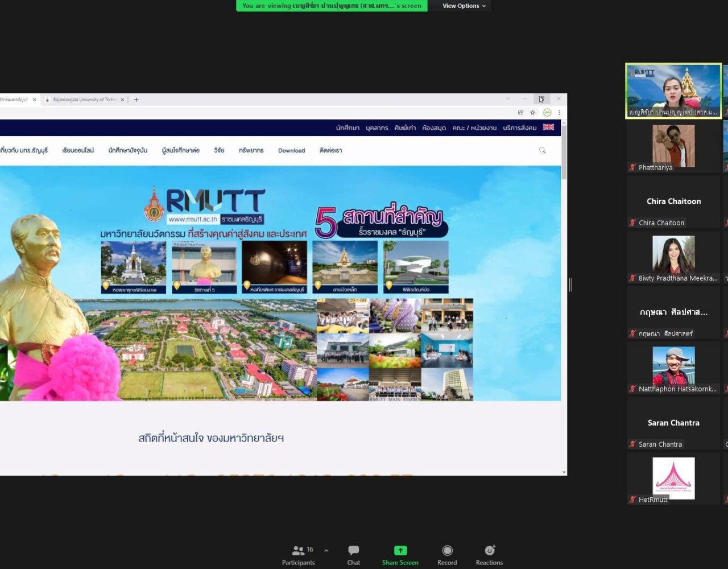Click the green extension icon in browser toolbar
Screen dimensions: 728x569
point(547,113)
